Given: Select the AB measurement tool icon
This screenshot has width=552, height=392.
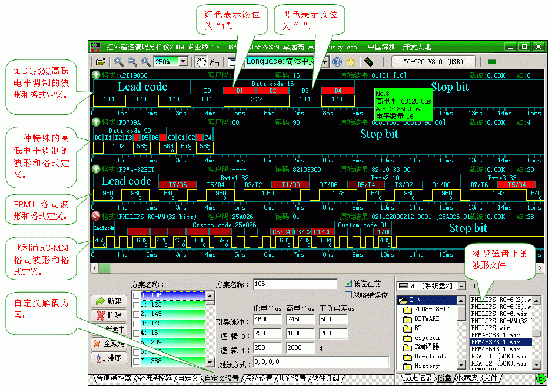Looking at the screenshot, I should coord(214,61).
